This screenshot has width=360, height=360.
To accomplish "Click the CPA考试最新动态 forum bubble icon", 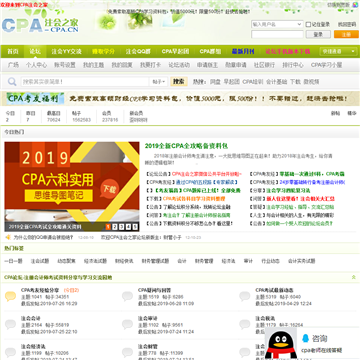I will tap(245, 296).
